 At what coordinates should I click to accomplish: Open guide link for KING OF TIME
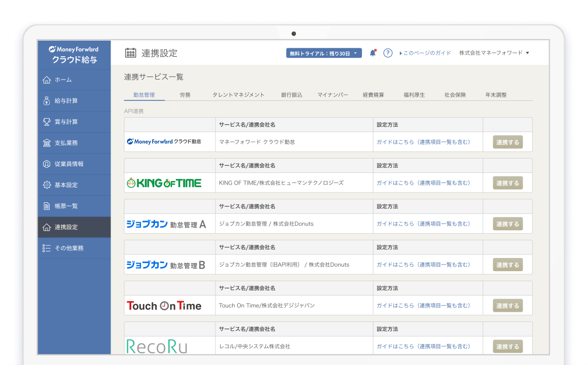tap(423, 182)
